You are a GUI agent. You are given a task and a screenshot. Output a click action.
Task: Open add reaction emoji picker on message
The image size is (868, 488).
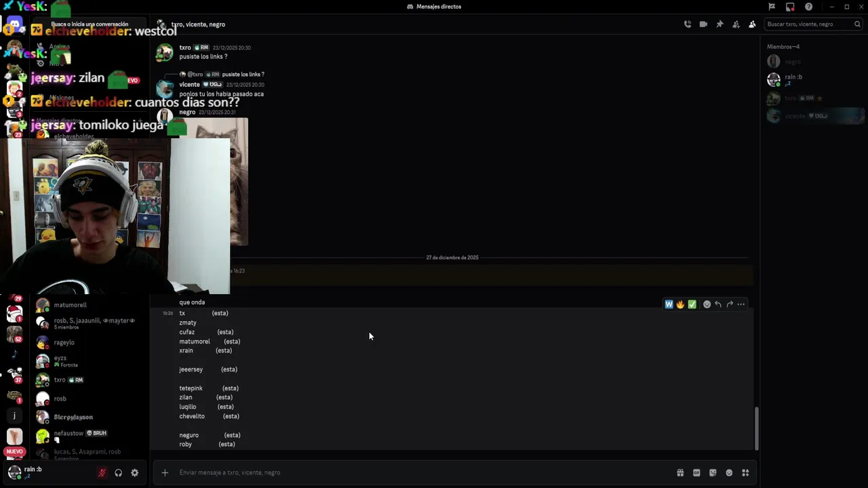(x=707, y=304)
